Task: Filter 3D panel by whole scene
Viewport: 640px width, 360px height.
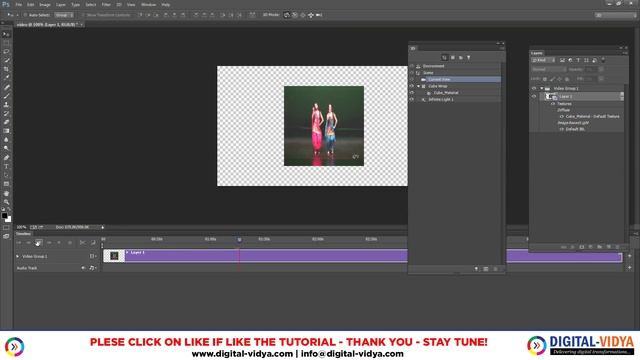Action: 444,58
